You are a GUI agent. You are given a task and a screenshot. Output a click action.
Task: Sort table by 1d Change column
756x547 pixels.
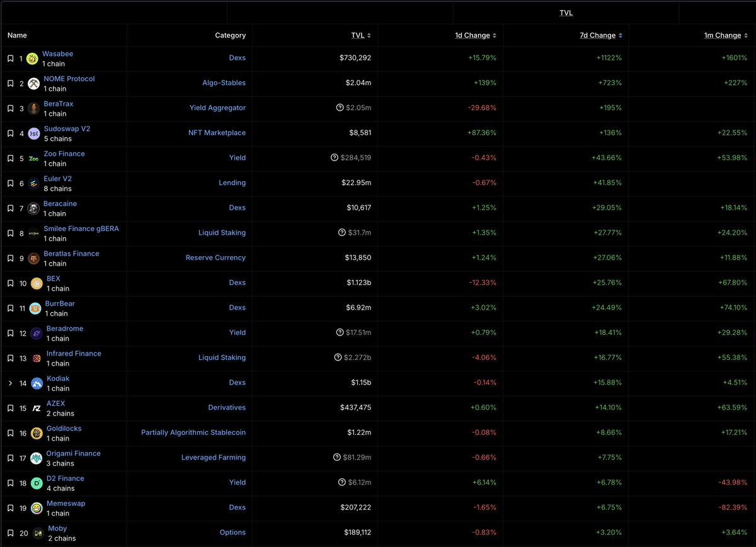(x=476, y=35)
